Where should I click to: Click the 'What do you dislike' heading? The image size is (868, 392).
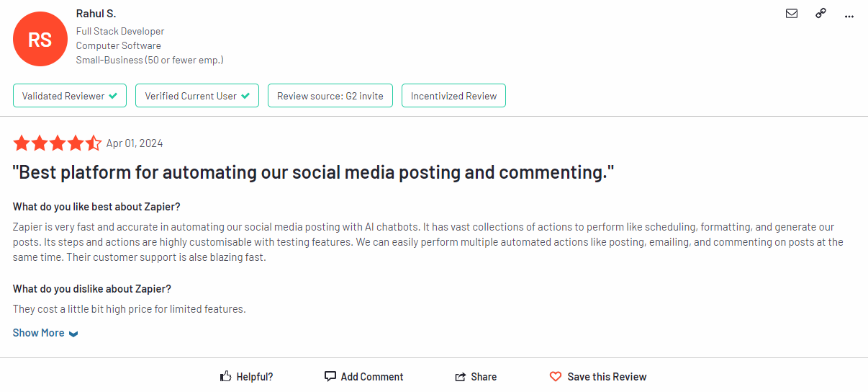[92, 289]
